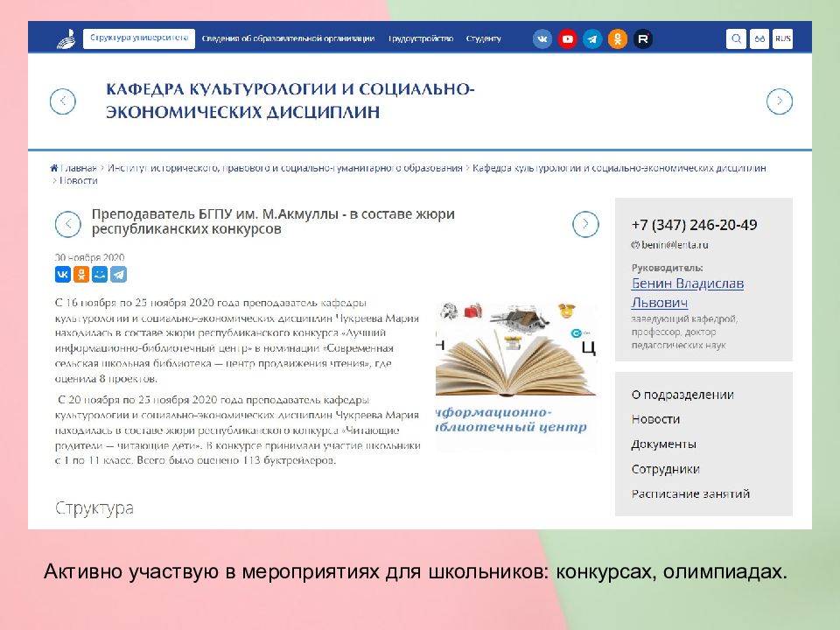
Task: Open Кафедра культурологии breadcrumb link
Action: pyautogui.click(x=619, y=168)
